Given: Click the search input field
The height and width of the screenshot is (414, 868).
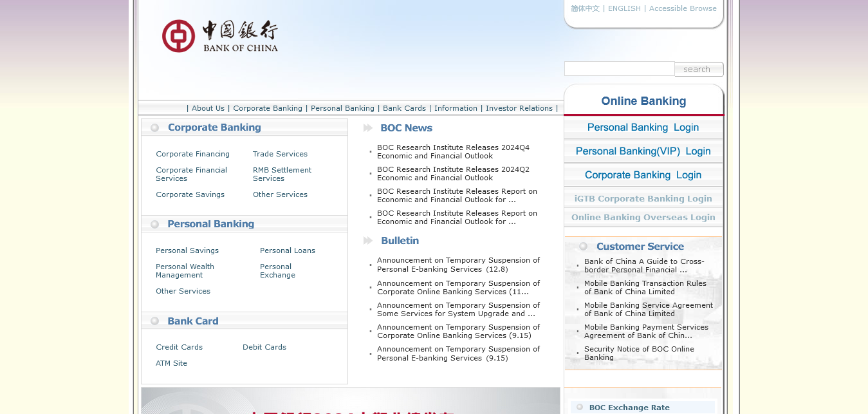Looking at the screenshot, I should (x=620, y=69).
